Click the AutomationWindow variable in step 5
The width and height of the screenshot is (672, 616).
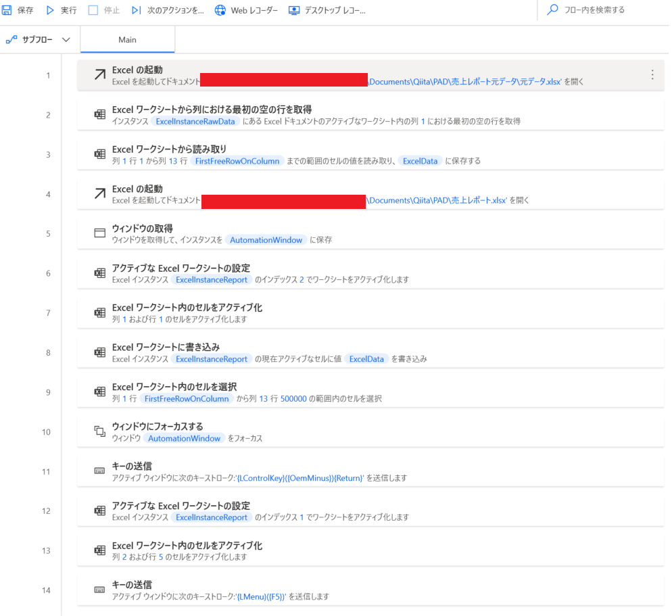pyautogui.click(x=266, y=239)
